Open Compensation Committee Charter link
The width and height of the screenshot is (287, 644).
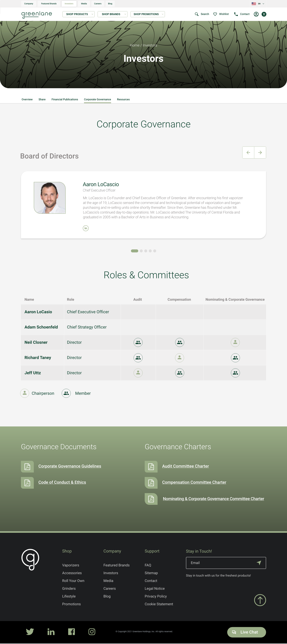pos(194,483)
